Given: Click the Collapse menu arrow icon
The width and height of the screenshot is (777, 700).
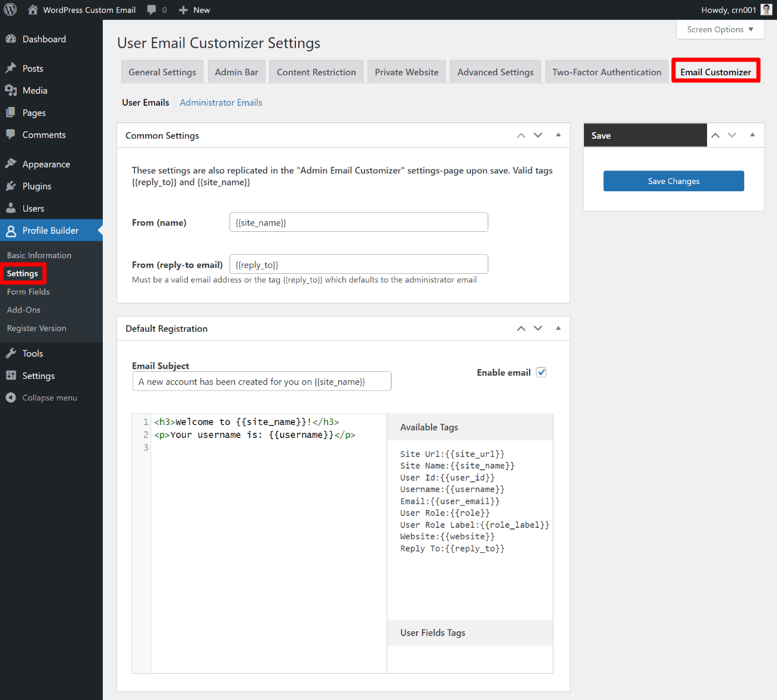Looking at the screenshot, I should click(x=11, y=398).
